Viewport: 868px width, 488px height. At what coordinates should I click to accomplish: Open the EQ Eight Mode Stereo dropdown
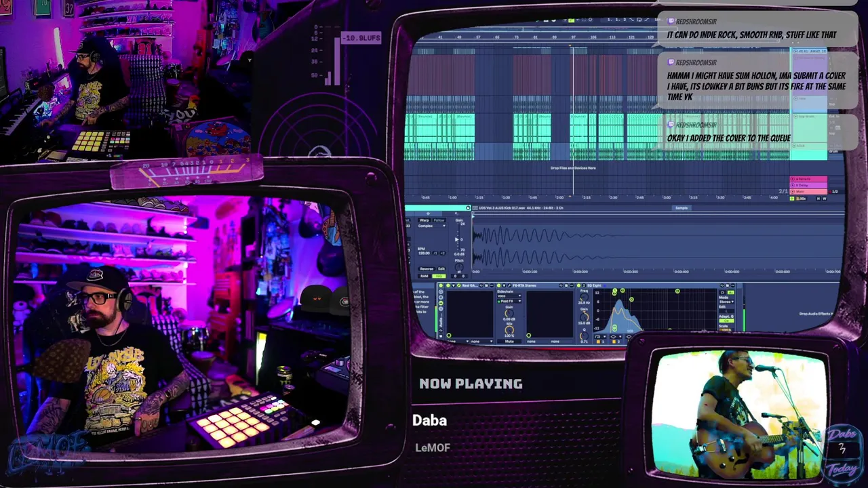tap(726, 302)
